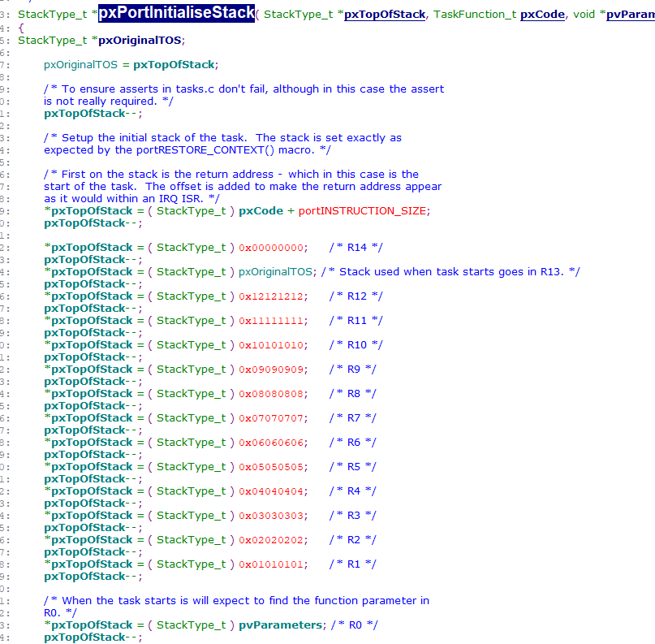Image resolution: width=655 pixels, height=644 pixels.
Task: Open the underlined pxCode parameter in signature
Action: 543,15
